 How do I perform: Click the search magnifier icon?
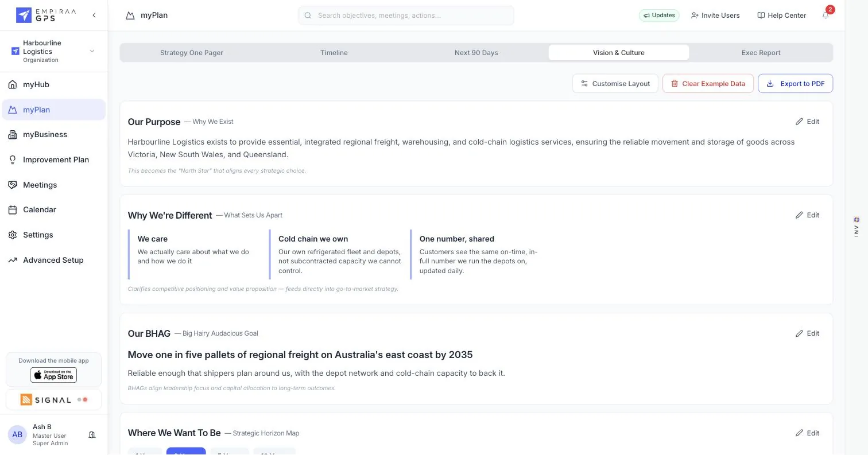pyautogui.click(x=308, y=15)
